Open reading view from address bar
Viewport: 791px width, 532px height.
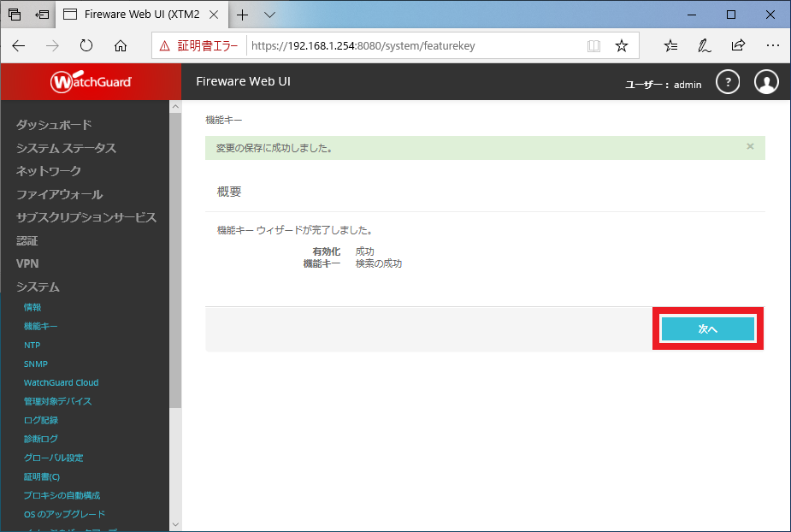(593, 46)
